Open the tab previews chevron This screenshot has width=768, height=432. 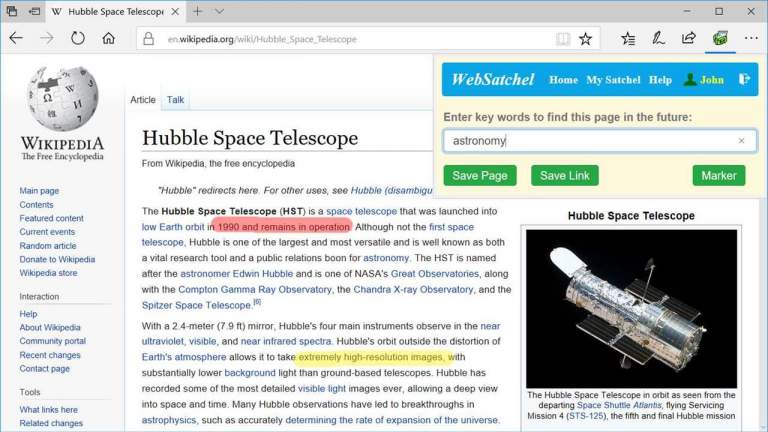pyautogui.click(x=219, y=11)
